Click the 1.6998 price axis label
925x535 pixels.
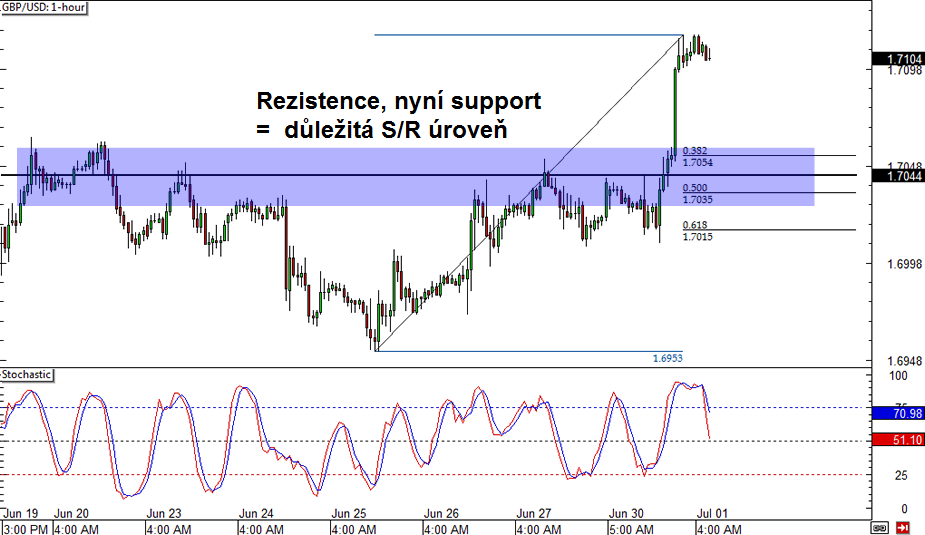904,264
